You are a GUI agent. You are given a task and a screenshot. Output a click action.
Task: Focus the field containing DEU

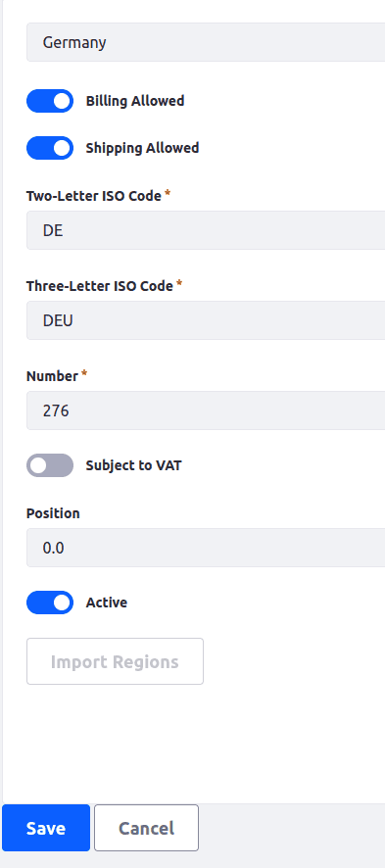[x=206, y=320]
